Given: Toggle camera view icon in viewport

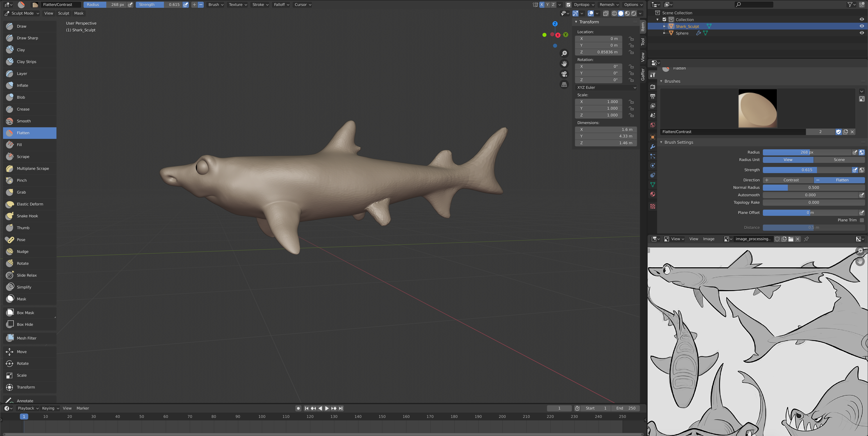Looking at the screenshot, I should pyautogui.click(x=564, y=74).
